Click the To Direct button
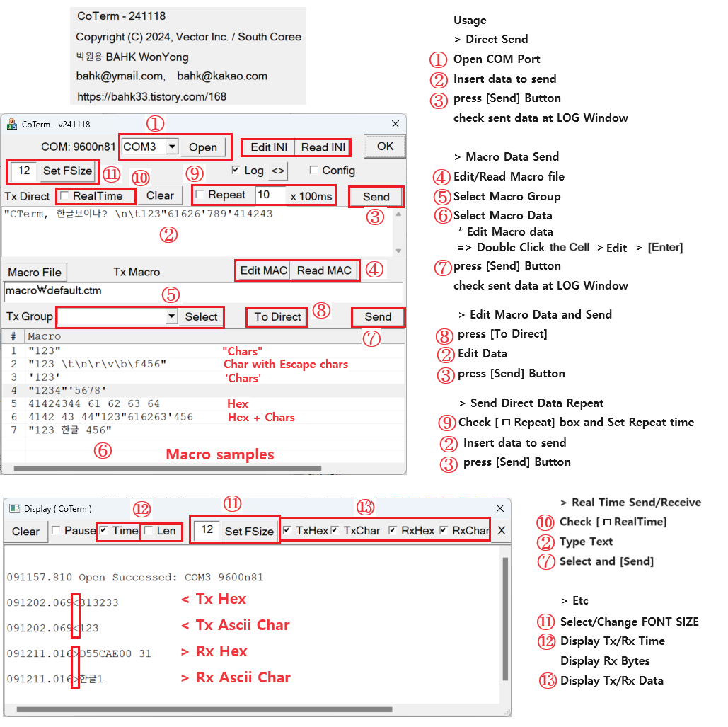Viewport: 728px width, 727px height. point(277,317)
